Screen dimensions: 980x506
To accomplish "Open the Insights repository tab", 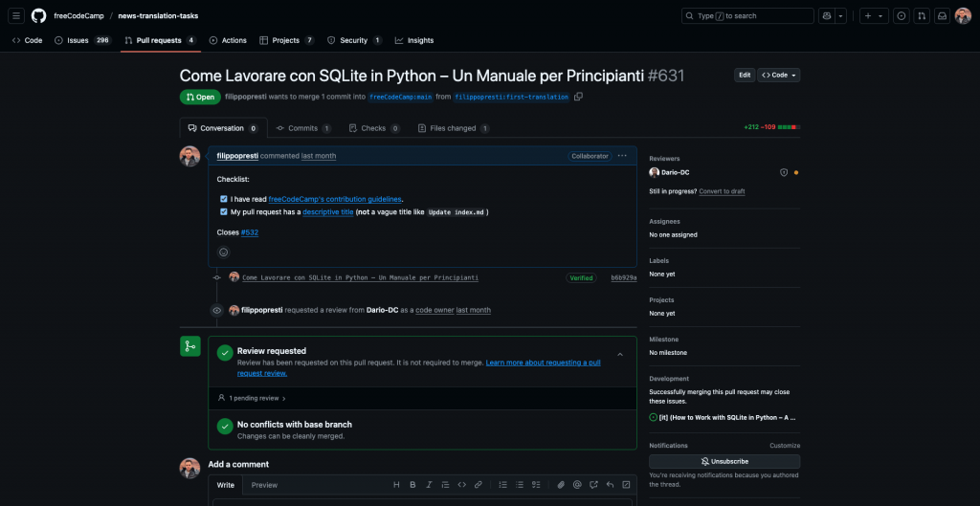I will tap(414, 40).
